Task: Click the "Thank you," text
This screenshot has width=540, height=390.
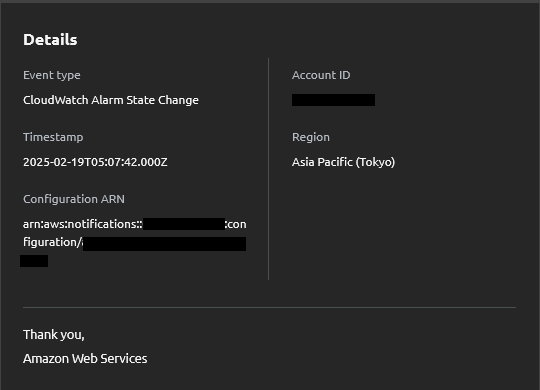Action: point(54,335)
